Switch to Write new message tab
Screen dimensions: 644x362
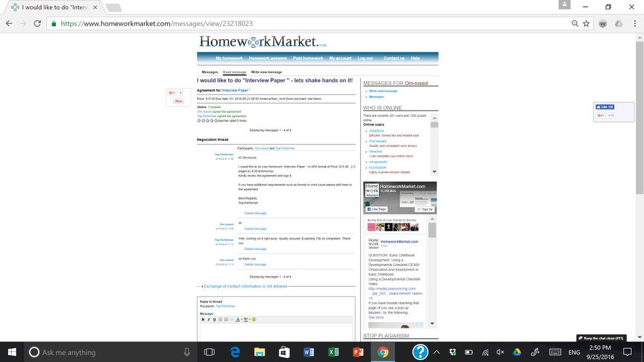pyautogui.click(x=267, y=72)
